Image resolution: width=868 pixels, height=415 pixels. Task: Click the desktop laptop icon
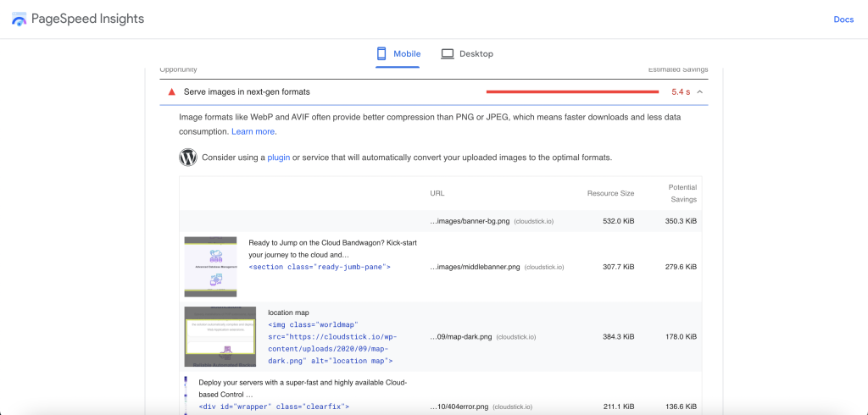coord(448,54)
